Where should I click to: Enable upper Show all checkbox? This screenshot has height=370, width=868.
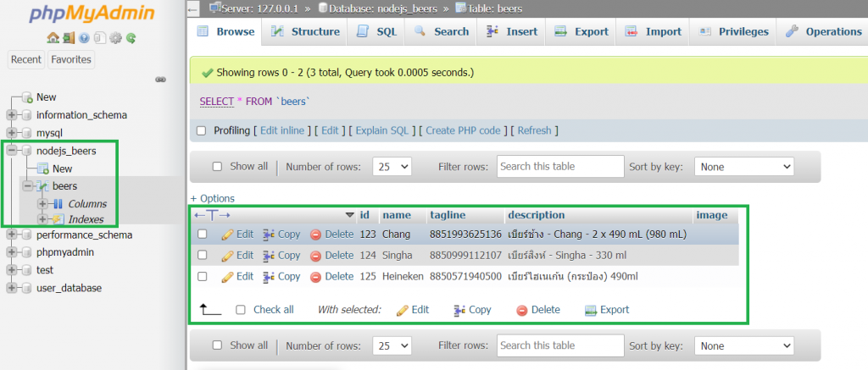coord(218,167)
